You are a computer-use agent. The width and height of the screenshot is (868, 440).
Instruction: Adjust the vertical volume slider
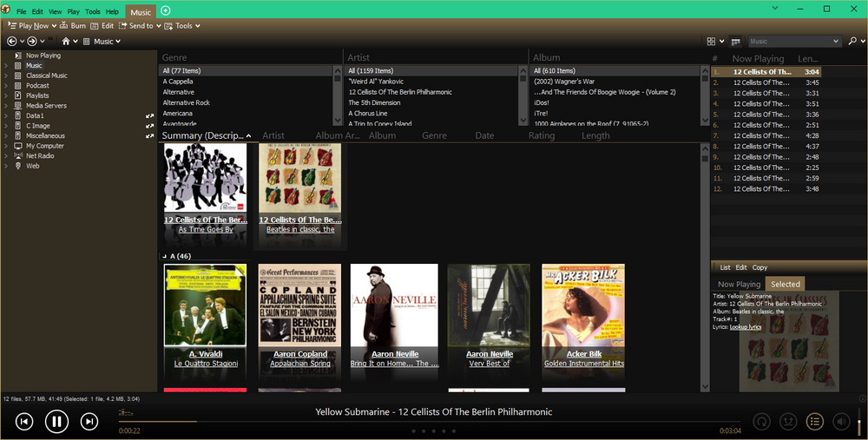859,422
